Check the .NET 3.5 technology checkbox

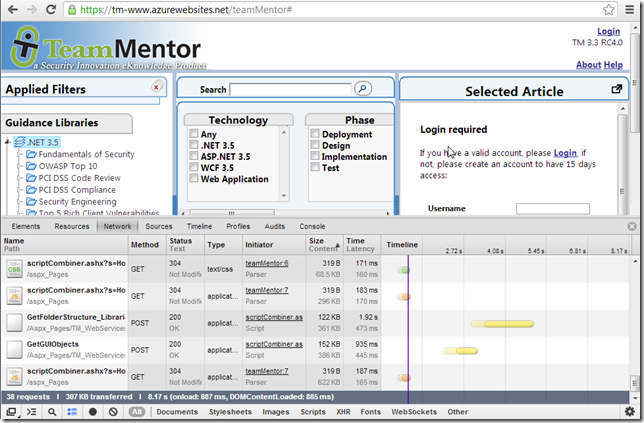click(193, 145)
